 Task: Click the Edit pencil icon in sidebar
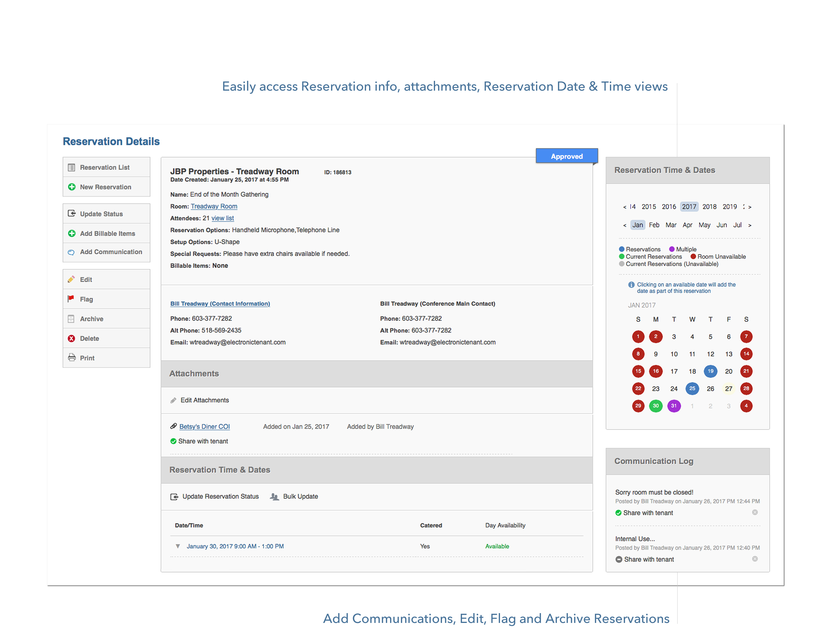point(71,279)
